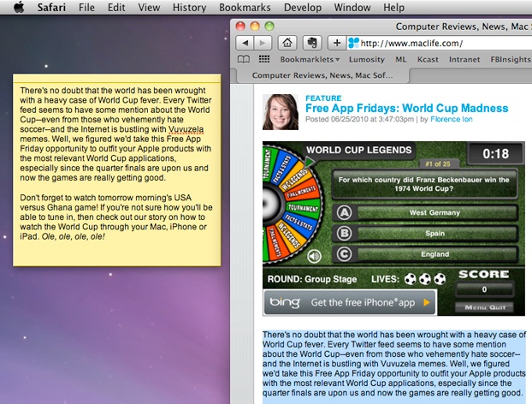
Task: Open the Intranet bookmark
Action: pos(464,59)
